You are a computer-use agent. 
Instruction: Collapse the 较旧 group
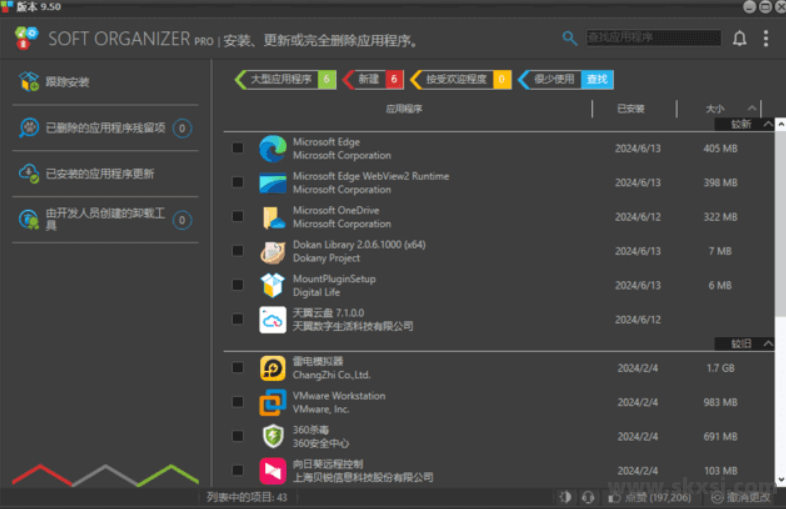pos(767,344)
